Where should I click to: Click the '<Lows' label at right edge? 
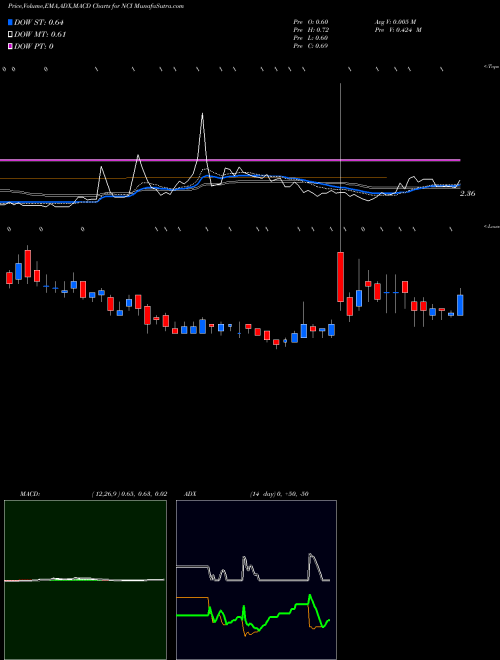(492, 226)
